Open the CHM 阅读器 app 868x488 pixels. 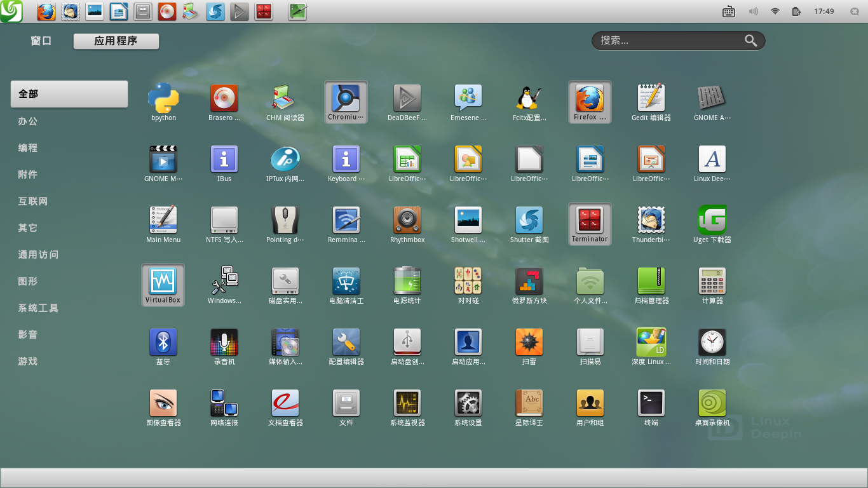pos(285,103)
